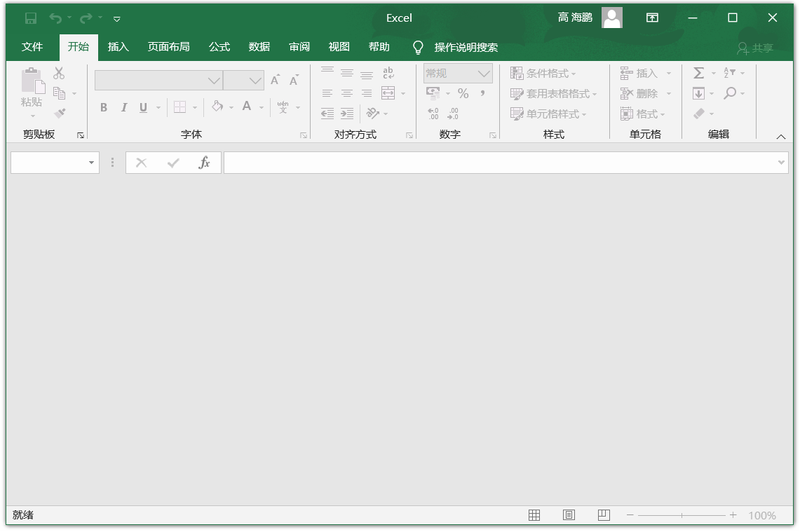Click the Undo arrow icon
Viewport: 800px width, 532px height.
coord(55,18)
